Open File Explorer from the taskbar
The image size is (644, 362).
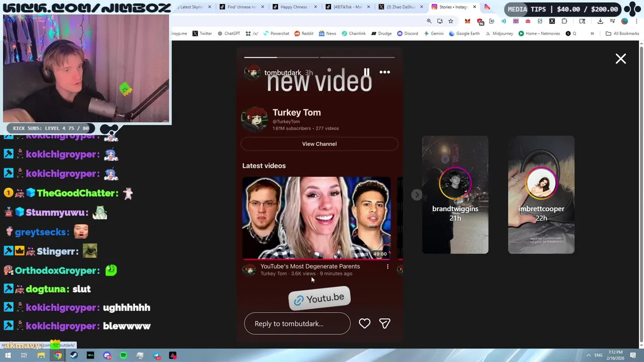coord(41,355)
